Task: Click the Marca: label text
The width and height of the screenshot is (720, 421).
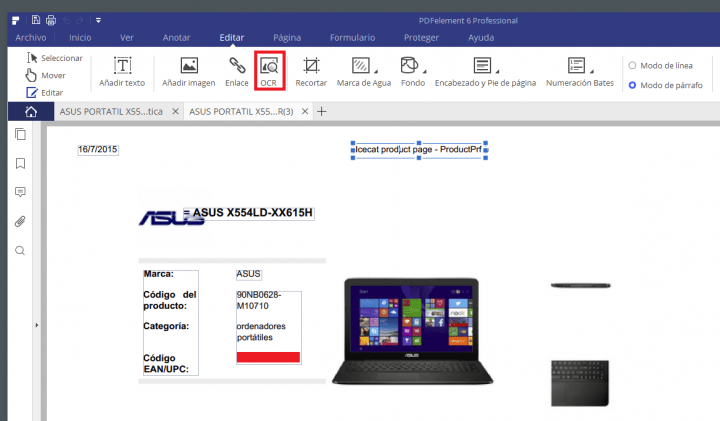Action: [158, 274]
